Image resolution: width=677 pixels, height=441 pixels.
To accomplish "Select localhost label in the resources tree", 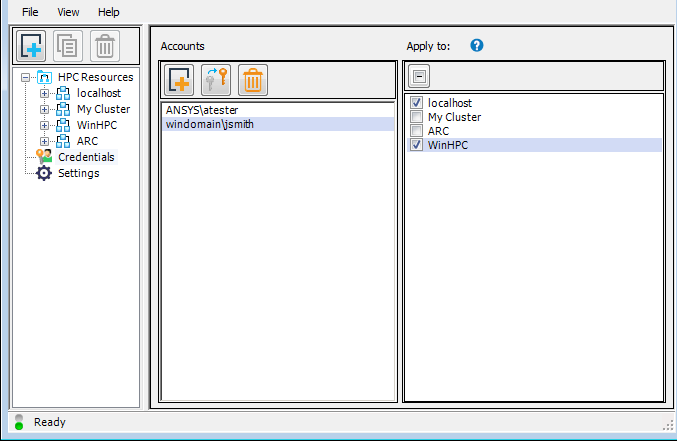I will 99,93.
